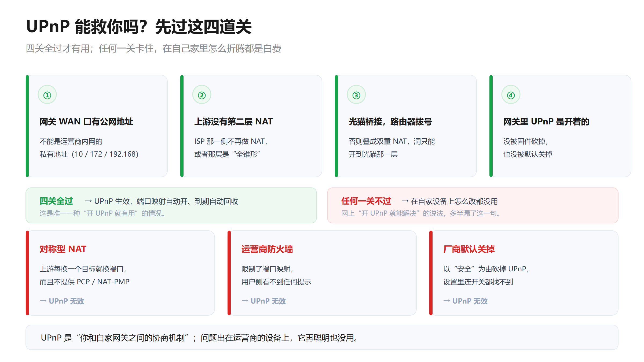The image size is (644, 362).
Task: Click the main title UPnP 能救你吗？先过这四道关
Action: (x=139, y=27)
